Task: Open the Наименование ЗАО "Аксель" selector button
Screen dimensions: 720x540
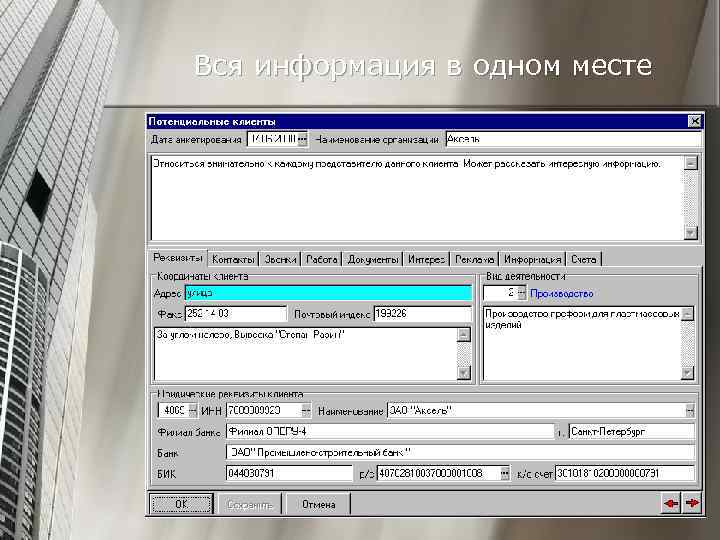Action: pyautogui.click(x=690, y=411)
